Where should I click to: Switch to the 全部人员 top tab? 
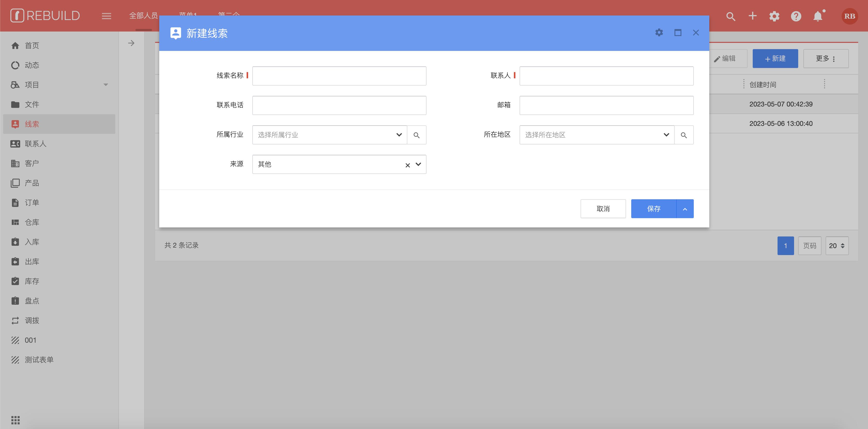pos(143,16)
